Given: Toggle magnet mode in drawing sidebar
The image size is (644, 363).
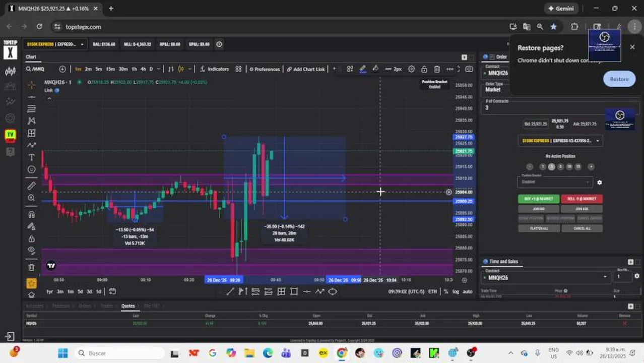Looking at the screenshot, I should (x=31, y=214).
